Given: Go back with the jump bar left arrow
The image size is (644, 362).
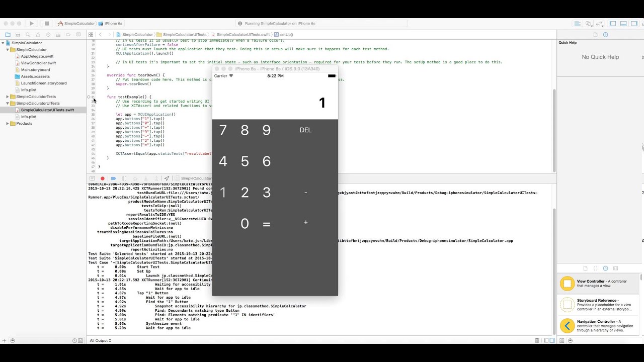Looking at the screenshot, I should pos(101,35).
